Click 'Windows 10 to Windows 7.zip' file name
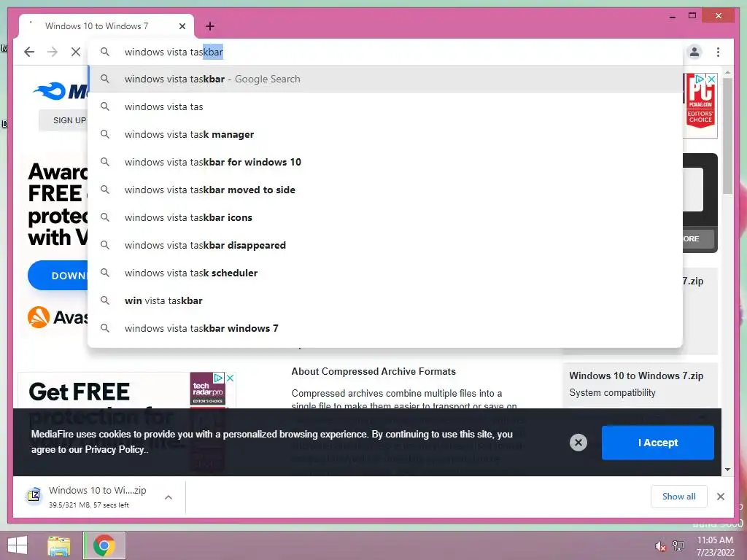 (x=636, y=376)
